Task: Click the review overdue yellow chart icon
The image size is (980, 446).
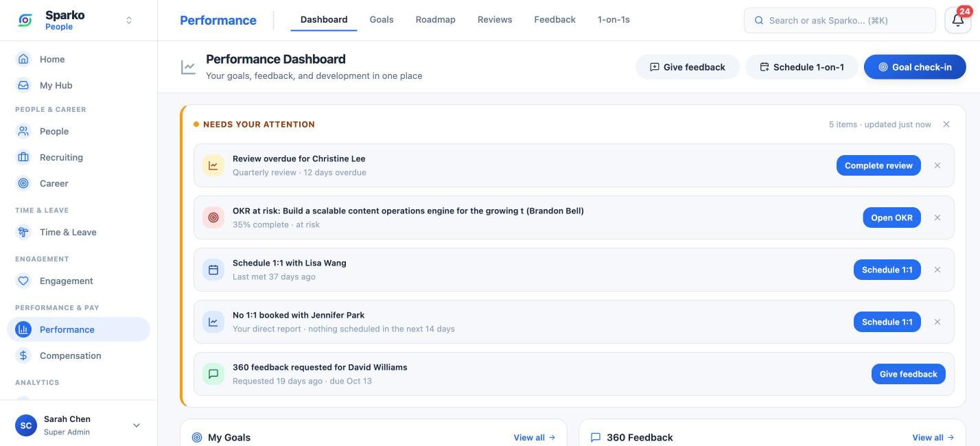Action: pos(213,165)
